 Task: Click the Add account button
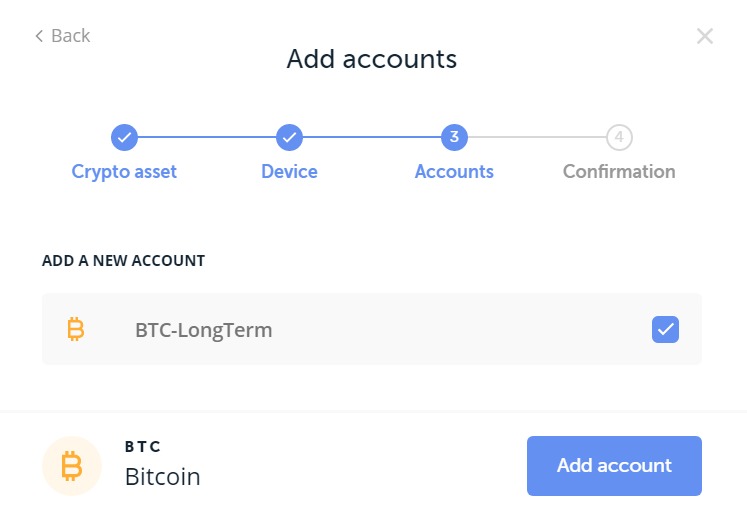pos(614,465)
